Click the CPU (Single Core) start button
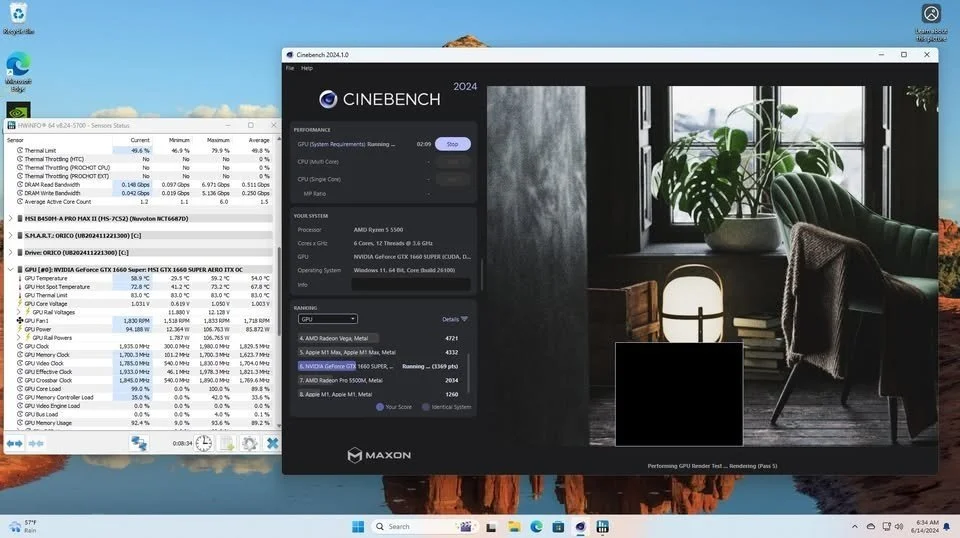 point(452,179)
